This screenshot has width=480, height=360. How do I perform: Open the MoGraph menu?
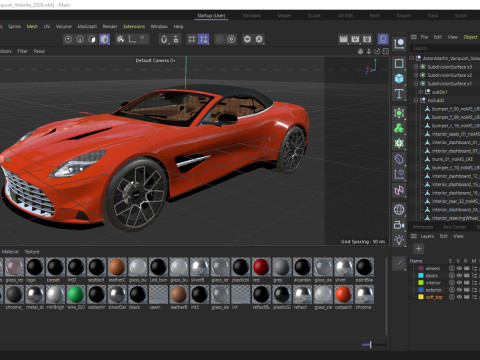click(87, 26)
